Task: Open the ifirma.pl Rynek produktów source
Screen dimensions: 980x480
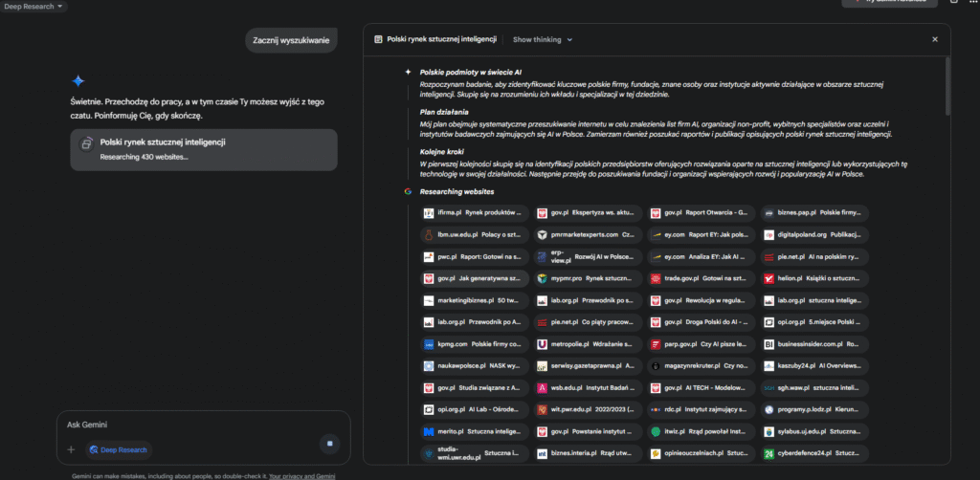Action: coord(475,213)
